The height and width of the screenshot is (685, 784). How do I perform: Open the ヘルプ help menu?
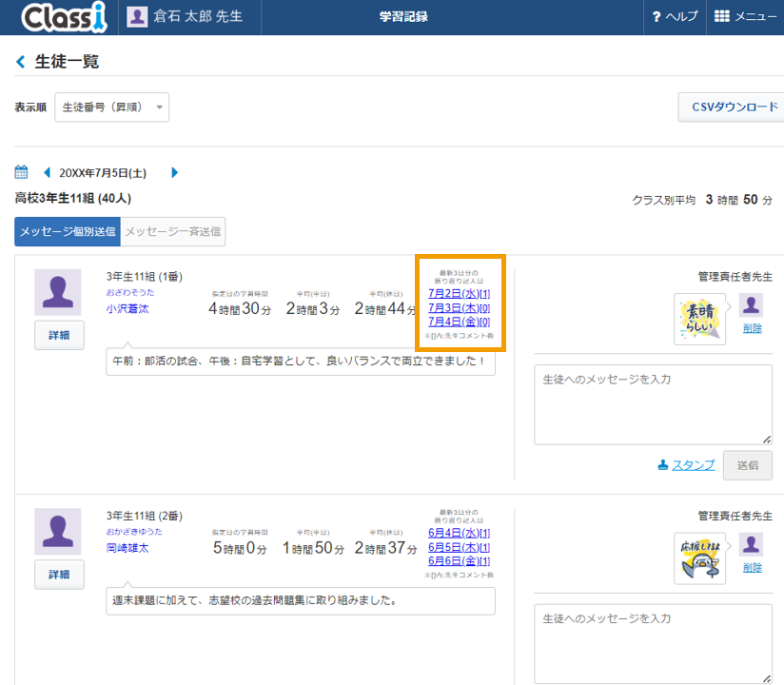(675, 16)
